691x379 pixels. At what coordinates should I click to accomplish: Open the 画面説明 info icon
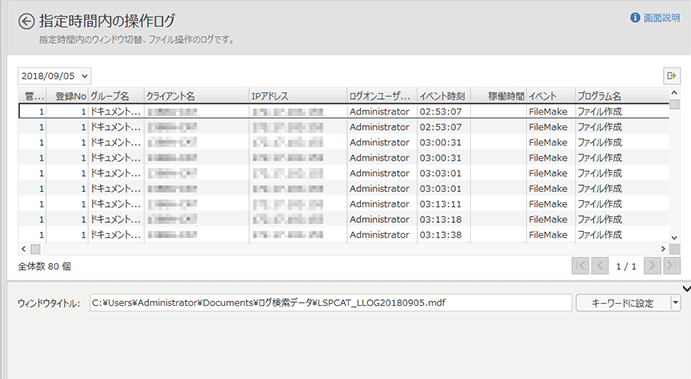point(635,18)
